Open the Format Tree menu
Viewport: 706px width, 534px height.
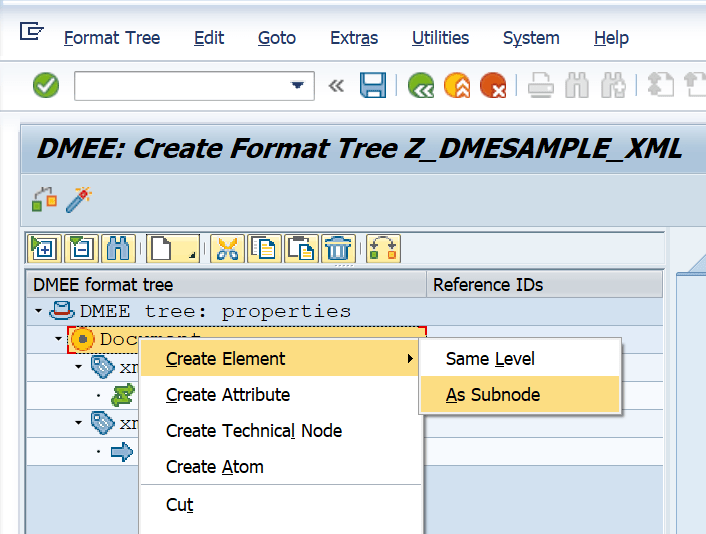click(112, 38)
